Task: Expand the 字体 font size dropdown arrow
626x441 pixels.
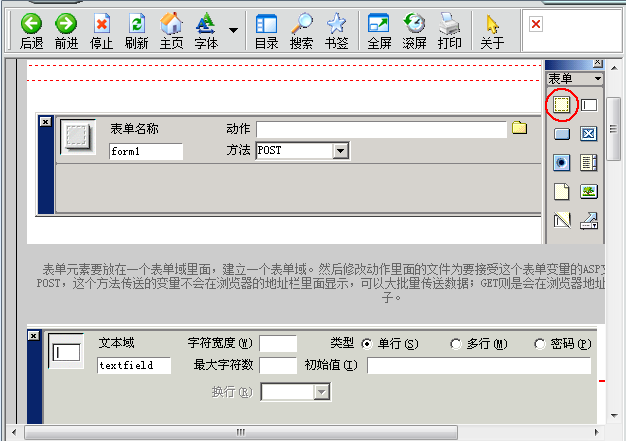Action: 233,30
